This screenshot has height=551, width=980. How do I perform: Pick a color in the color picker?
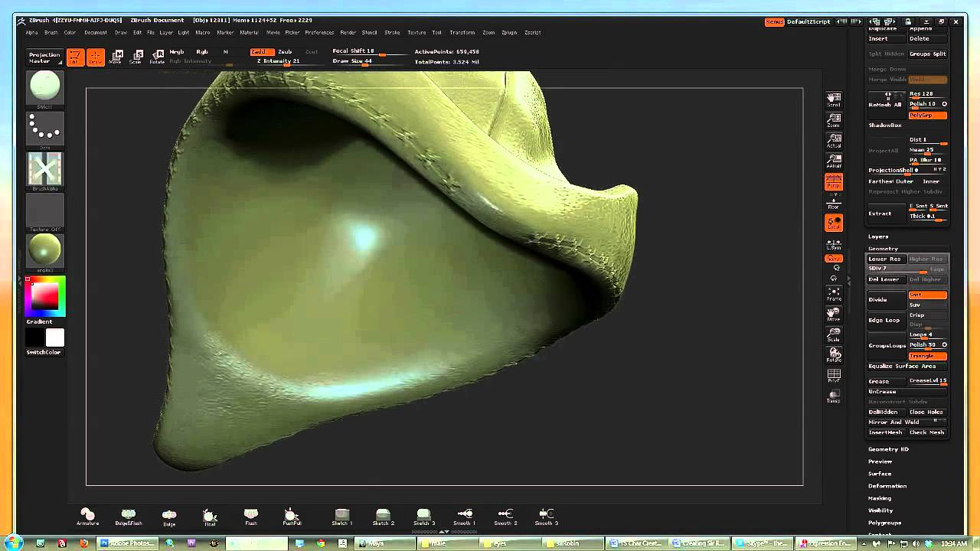point(45,296)
